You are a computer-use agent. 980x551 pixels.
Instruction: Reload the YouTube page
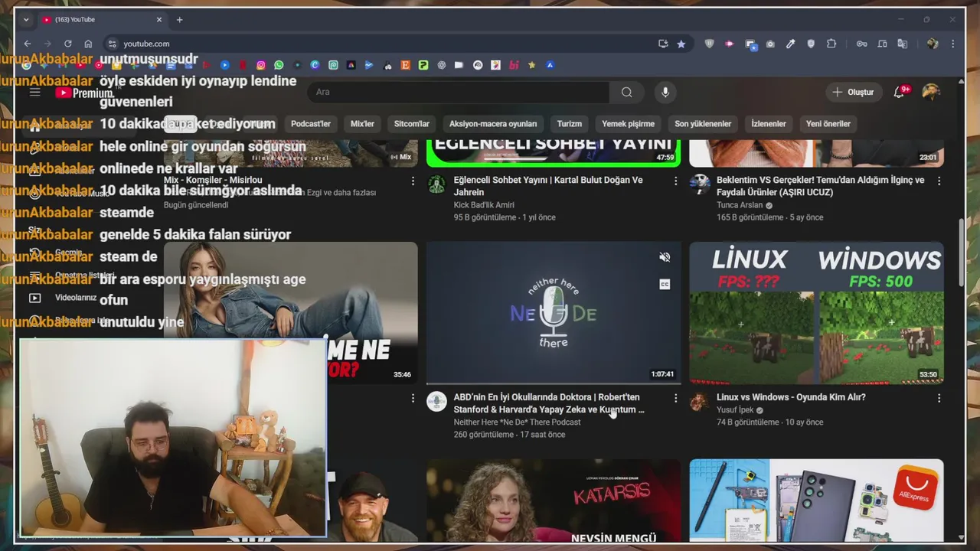point(67,44)
